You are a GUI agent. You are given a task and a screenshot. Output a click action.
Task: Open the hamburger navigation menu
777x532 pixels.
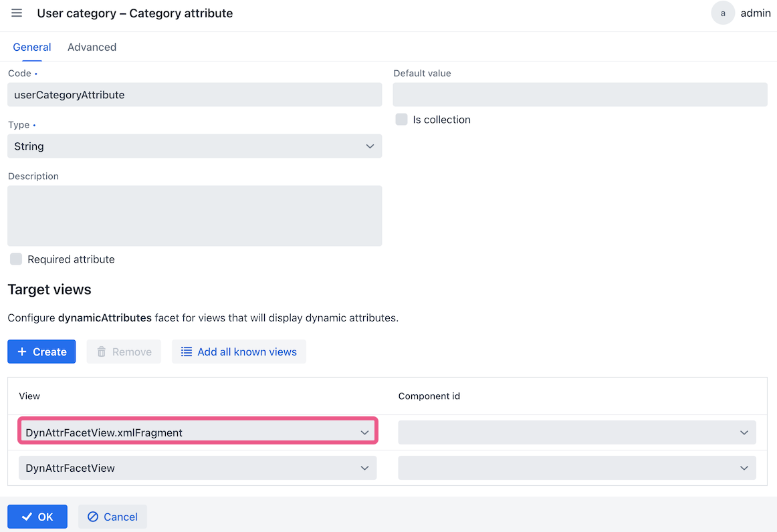[x=17, y=13]
